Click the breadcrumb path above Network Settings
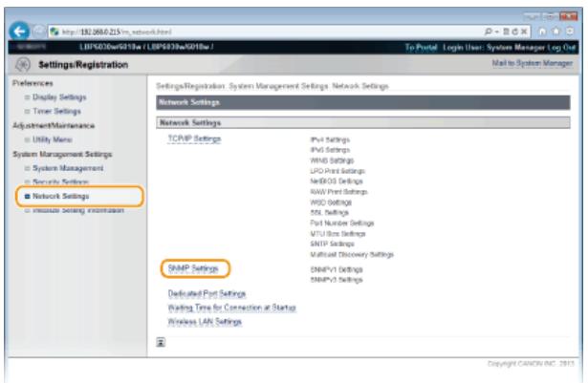This screenshot has height=383, width=588. tap(272, 86)
